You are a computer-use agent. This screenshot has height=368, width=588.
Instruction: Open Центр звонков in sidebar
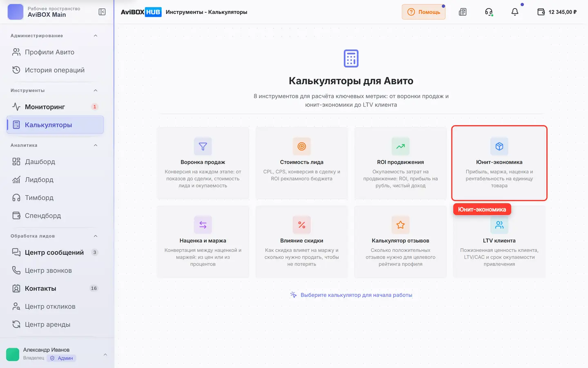(55, 270)
